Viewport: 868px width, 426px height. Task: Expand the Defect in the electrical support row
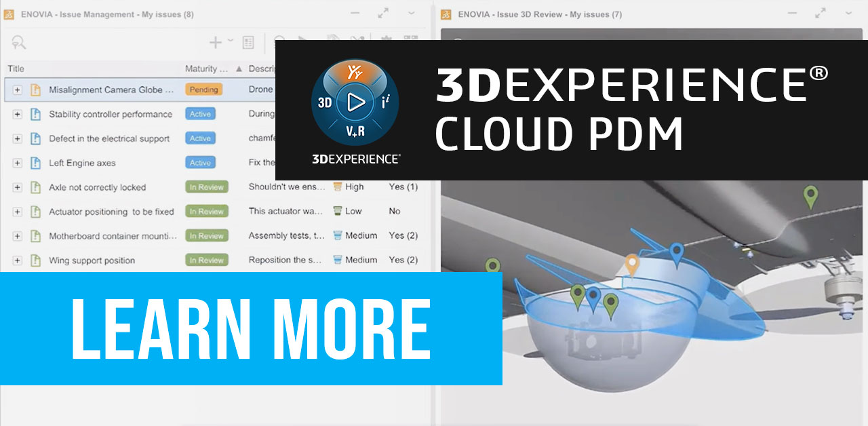point(18,138)
